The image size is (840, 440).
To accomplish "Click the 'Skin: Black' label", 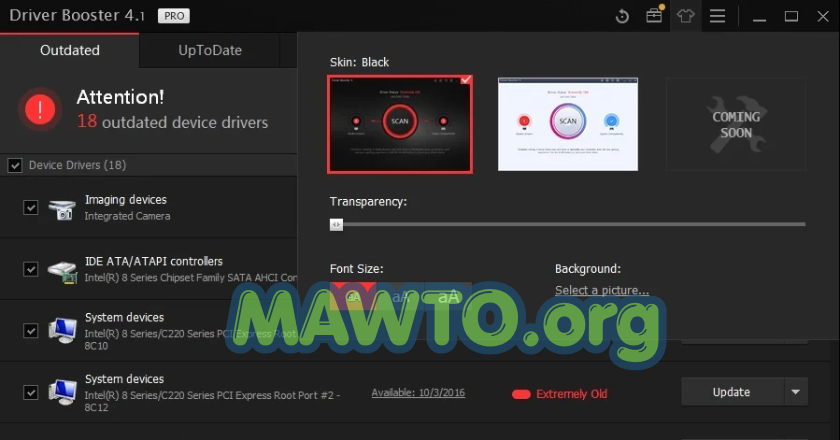I will pyautogui.click(x=359, y=62).
